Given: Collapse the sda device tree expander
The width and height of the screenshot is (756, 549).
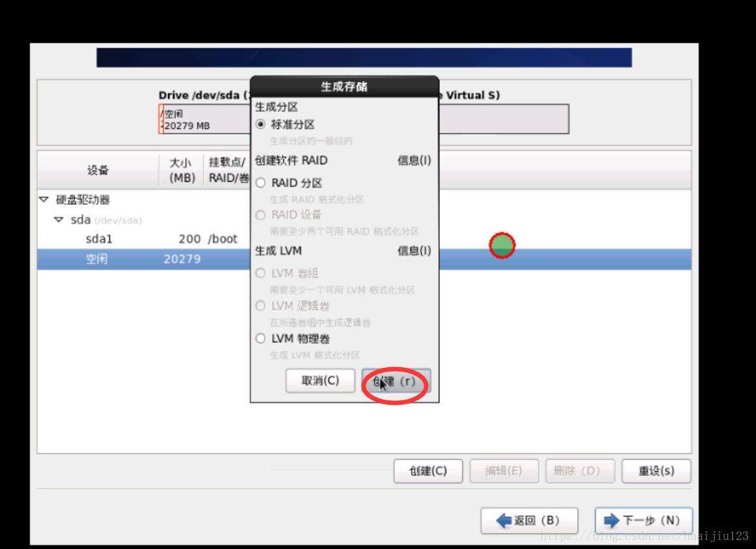Looking at the screenshot, I should (x=59, y=220).
